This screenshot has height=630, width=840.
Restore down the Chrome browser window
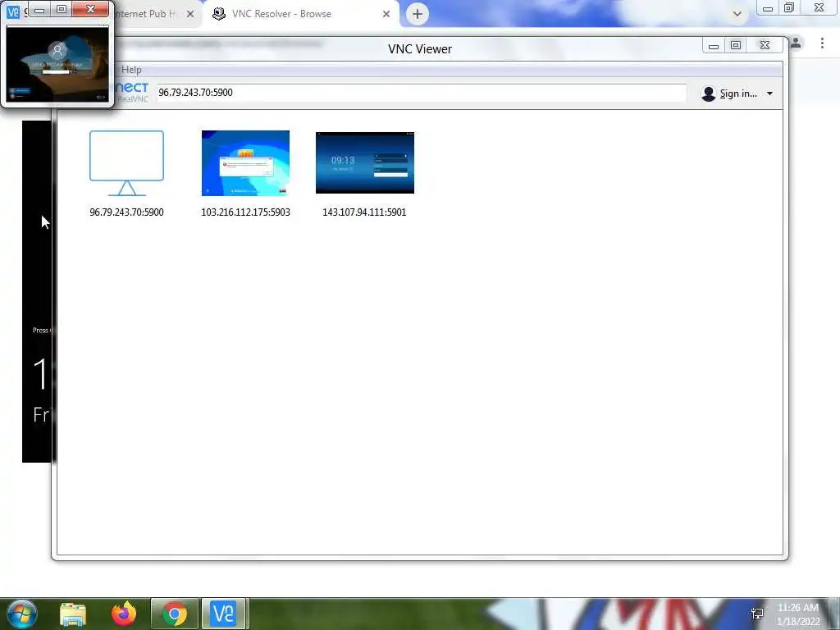pyautogui.click(x=789, y=8)
